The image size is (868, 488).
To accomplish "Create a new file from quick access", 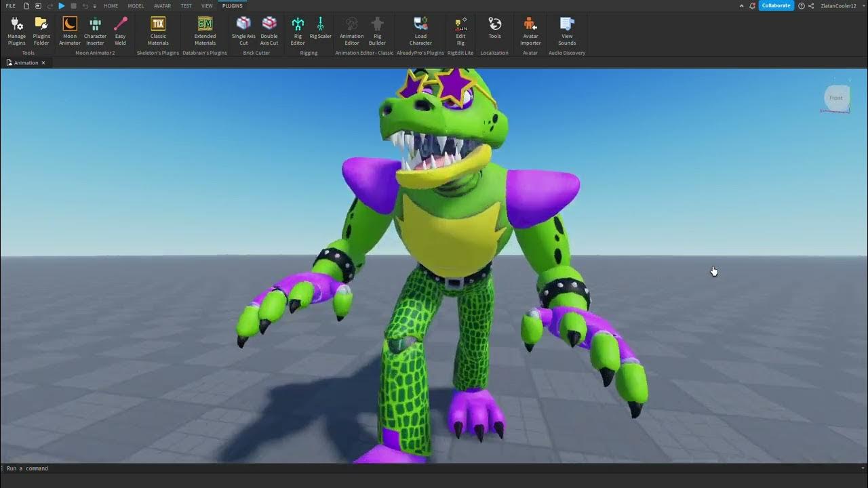I will 26,5.
